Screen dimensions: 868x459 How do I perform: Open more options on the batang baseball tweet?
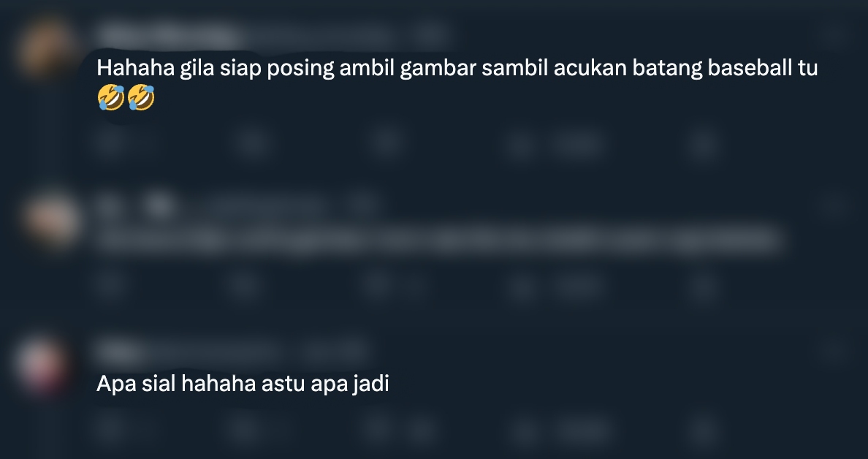click(x=834, y=35)
